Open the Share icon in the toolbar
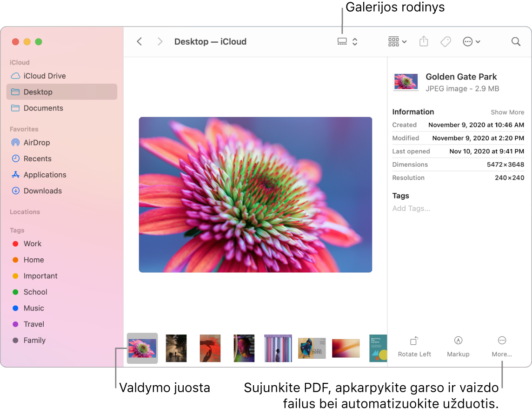The width and height of the screenshot is (532, 414). [x=423, y=41]
